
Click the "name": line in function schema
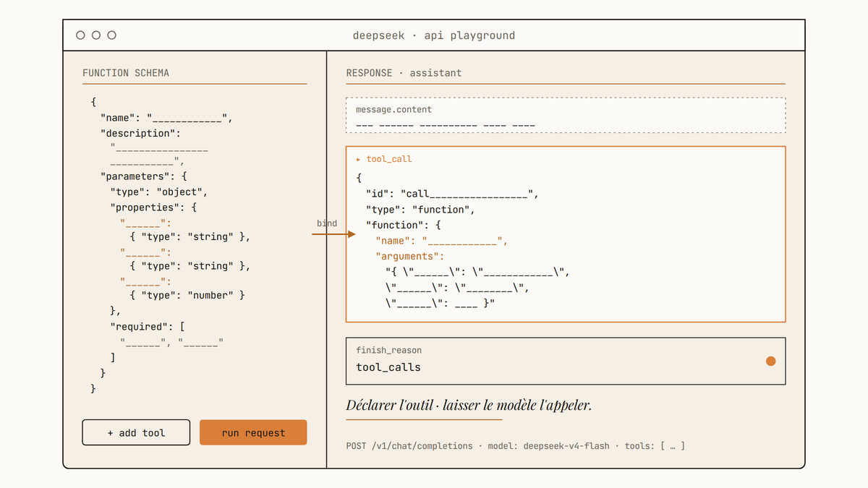(166, 118)
